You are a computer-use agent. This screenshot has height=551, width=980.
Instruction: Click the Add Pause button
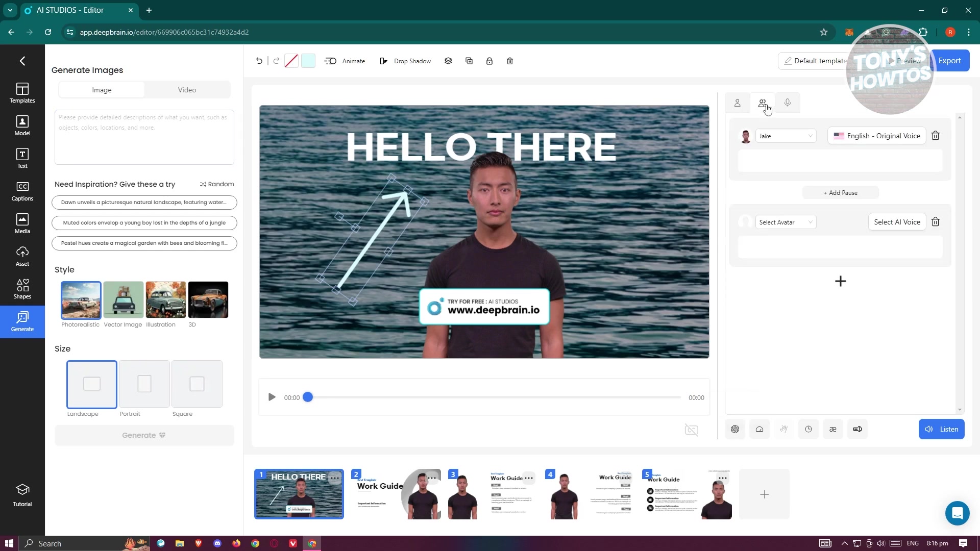point(840,193)
